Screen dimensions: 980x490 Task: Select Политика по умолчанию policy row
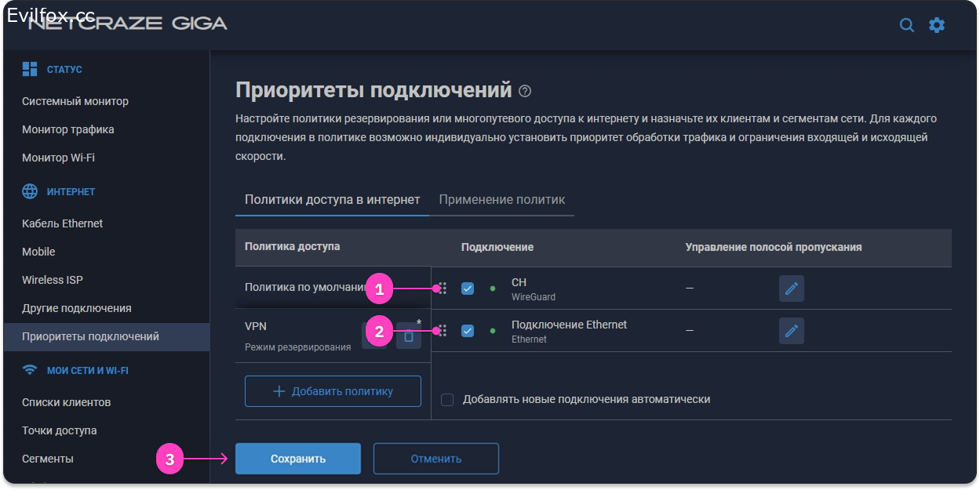306,288
